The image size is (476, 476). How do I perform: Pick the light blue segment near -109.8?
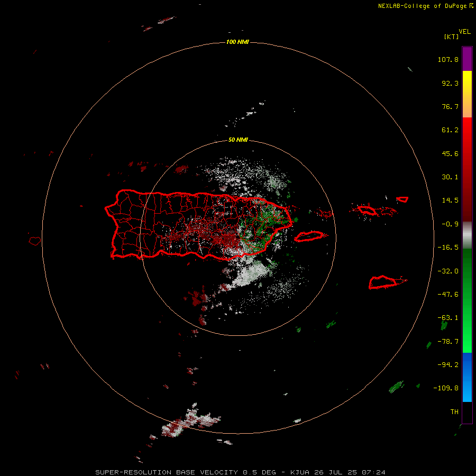click(x=467, y=390)
